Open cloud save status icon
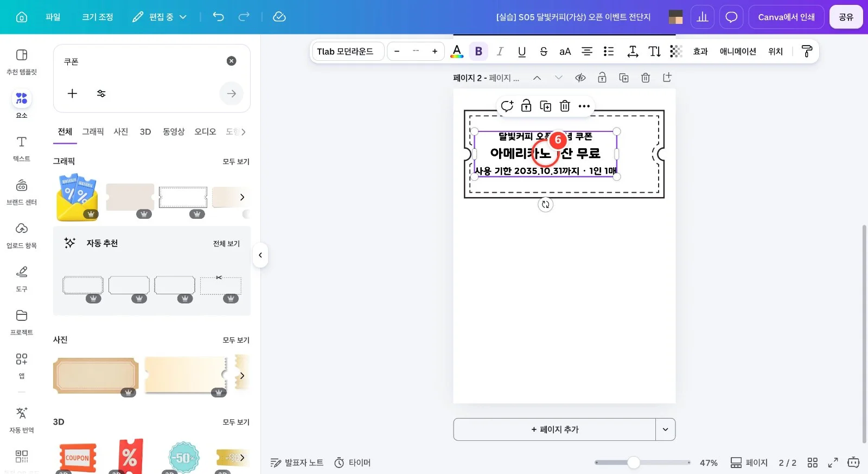 (279, 17)
